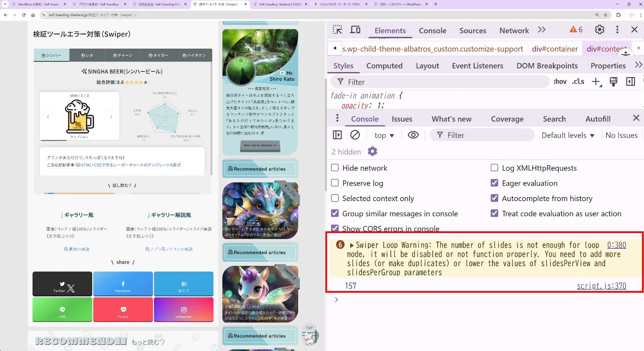The height and width of the screenshot is (351, 644).
Task: Expand the Swiper Loop Warning message
Action: (352, 245)
